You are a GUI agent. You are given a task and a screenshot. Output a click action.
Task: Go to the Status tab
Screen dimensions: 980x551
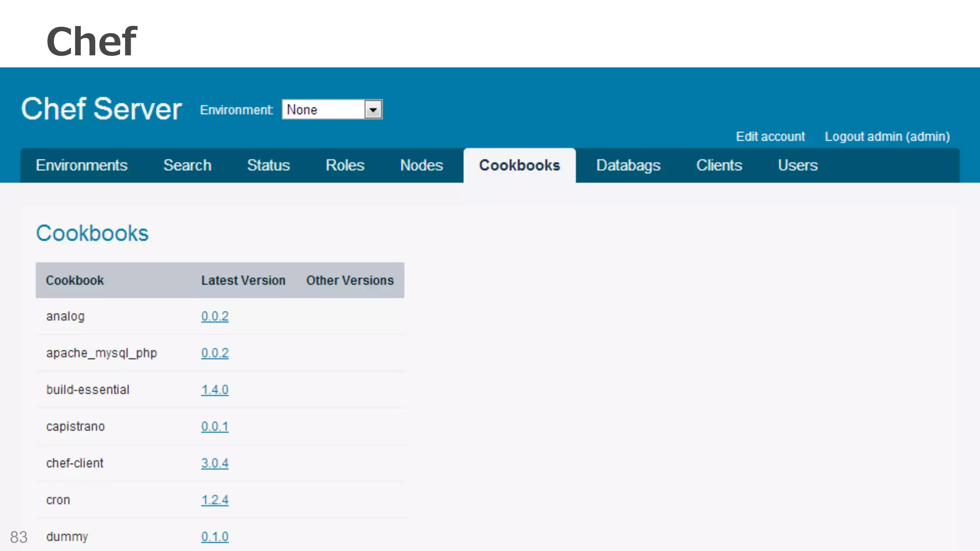pos(268,165)
